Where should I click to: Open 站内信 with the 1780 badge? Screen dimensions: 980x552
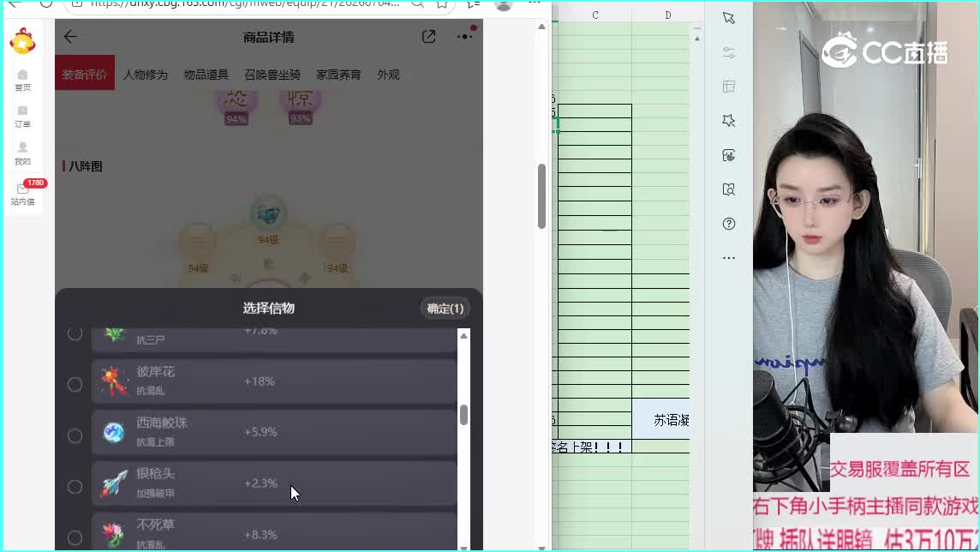(x=23, y=194)
